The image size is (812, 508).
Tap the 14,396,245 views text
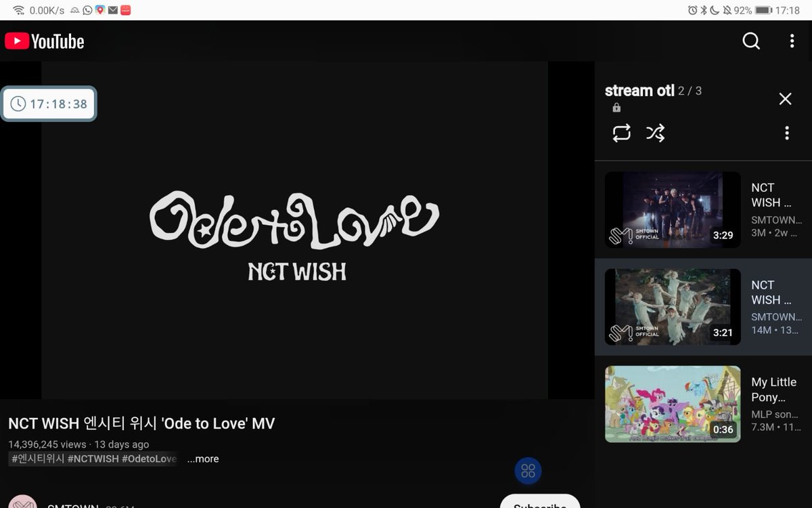(x=47, y=445)
